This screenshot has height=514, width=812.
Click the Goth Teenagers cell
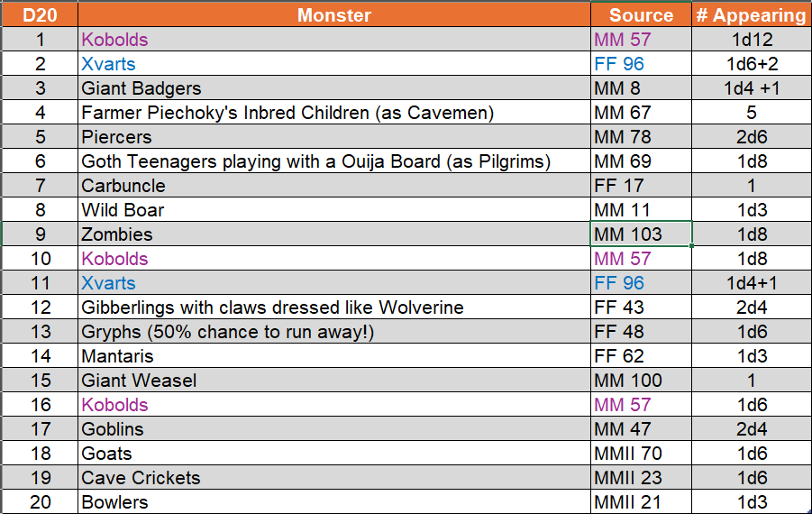[x=334, y=161]
